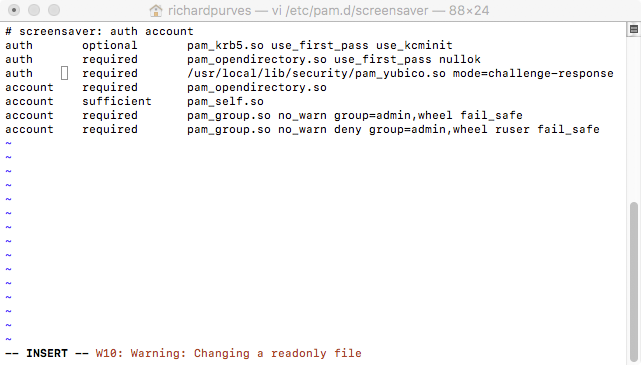Click pam_yubico.so path text
641x365 pixels.
click(x=316, y=74)
